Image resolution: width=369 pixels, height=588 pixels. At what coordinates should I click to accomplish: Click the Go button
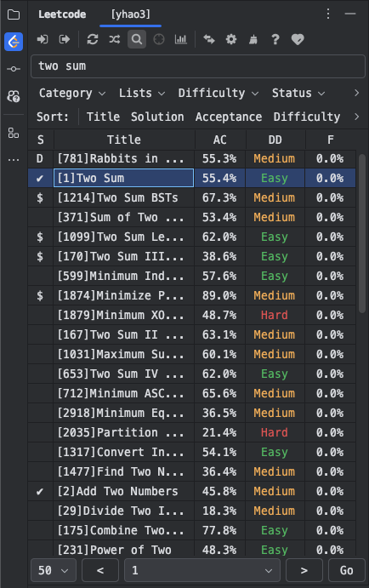pyautogui.click(x=347, y=570)
